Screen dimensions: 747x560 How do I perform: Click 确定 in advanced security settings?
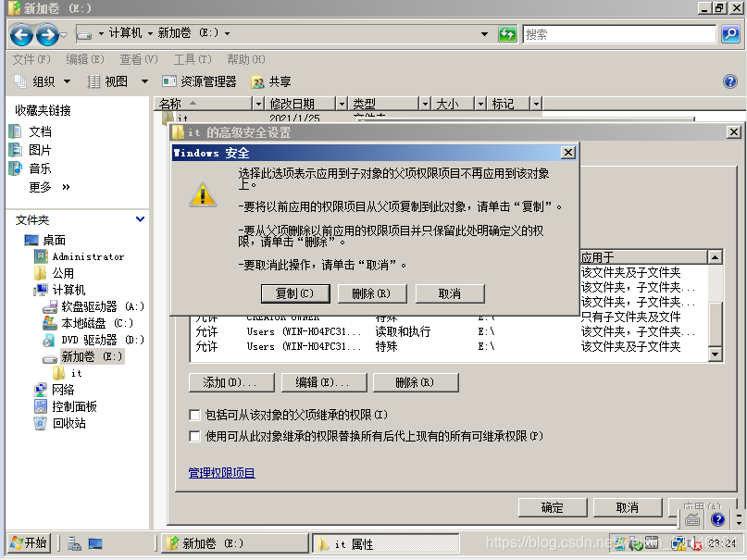click(553, 507)
